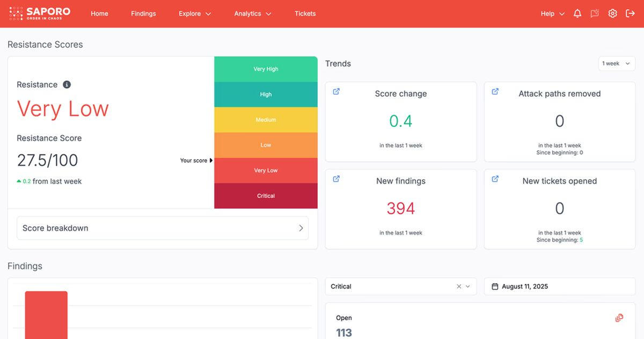Open the Analytics dropdown menu
This screenshot has width=644, height=339.
pos(253,13)
